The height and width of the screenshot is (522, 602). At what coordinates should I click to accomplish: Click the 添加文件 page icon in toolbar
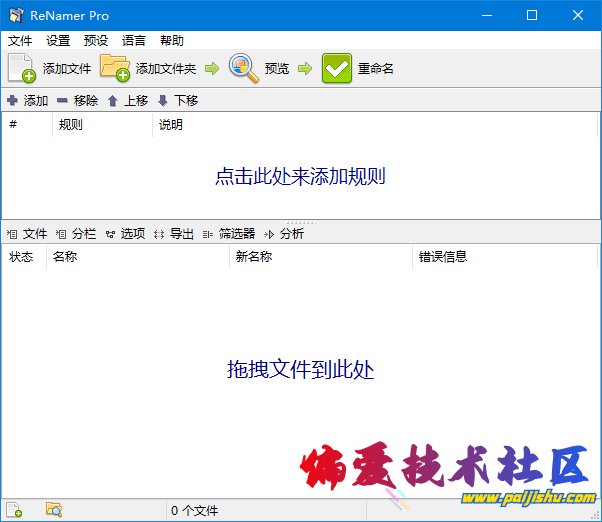tap(22, 68)
